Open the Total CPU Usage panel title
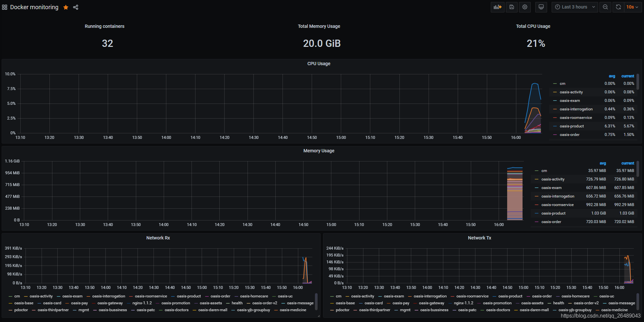This screenshot has height=322, width=644. click(x=533, y=26)
